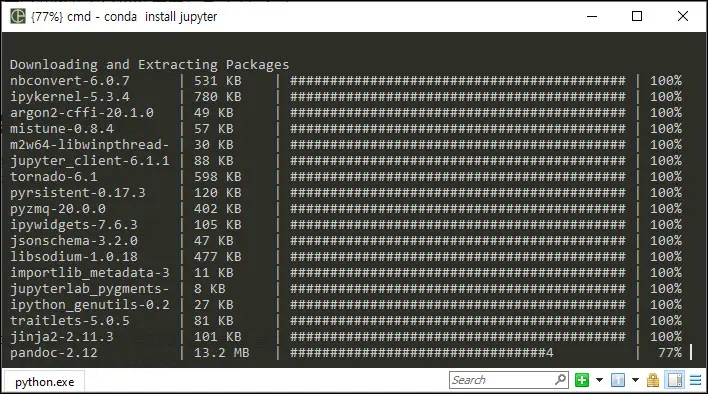The image size is (708, 394).
Task: Click the 101 KB size value
Action: coord(218,337)
